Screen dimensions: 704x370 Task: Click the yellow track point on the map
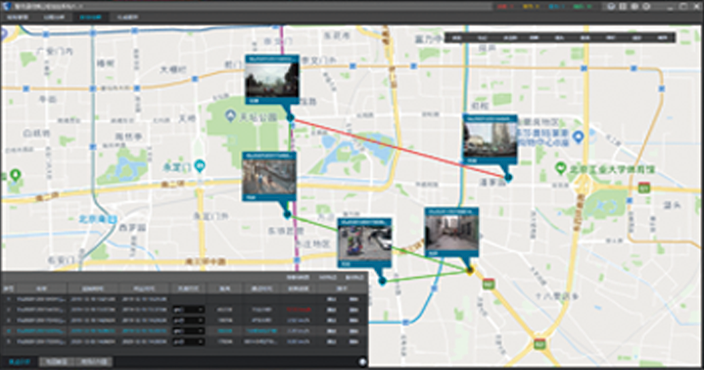tap(470, 270)
